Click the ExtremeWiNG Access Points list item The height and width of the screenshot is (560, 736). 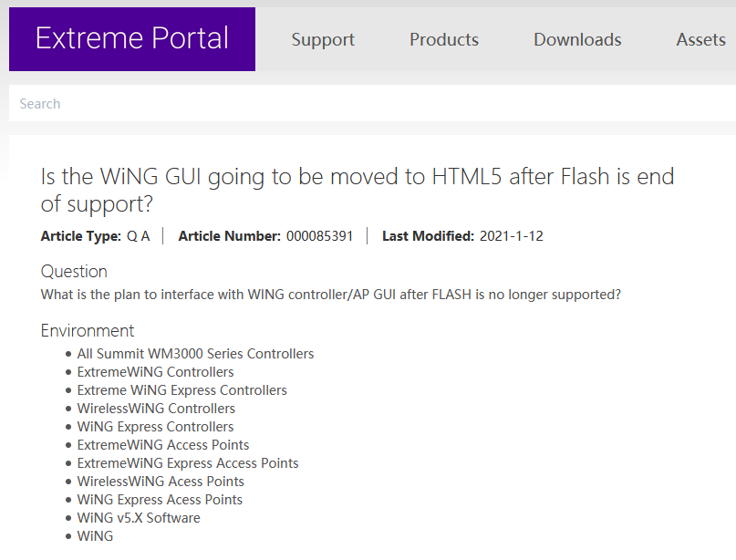coord(163,445)
